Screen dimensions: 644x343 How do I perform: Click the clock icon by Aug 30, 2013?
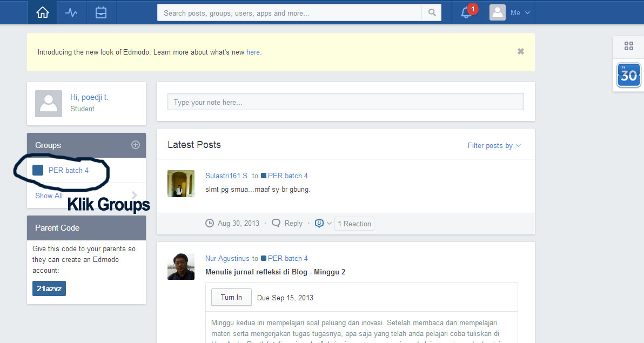210,223
